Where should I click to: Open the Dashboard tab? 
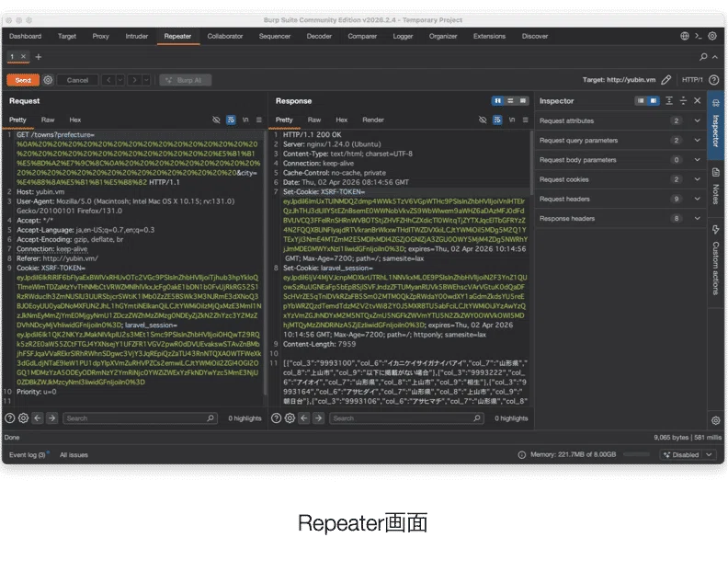pyautogui.click(x=25, y=36)
